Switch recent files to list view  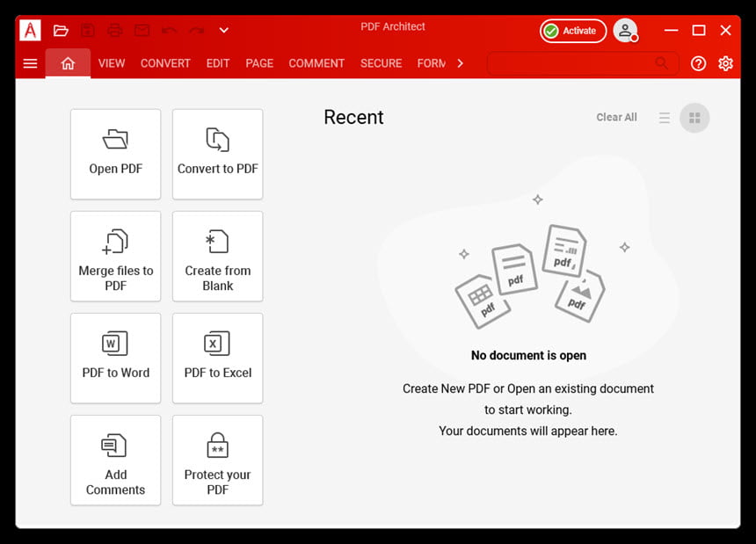[665, 118]
